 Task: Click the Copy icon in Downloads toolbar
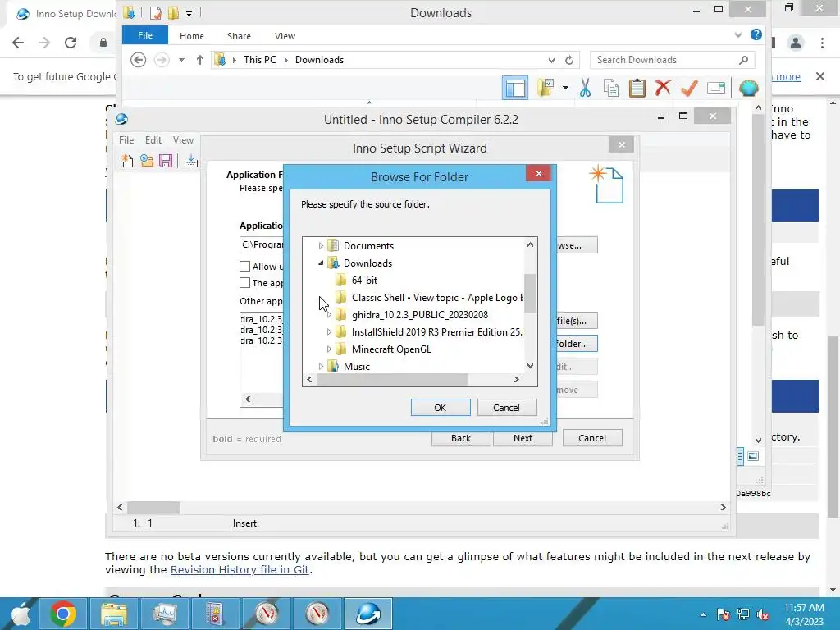click(610, 88)
